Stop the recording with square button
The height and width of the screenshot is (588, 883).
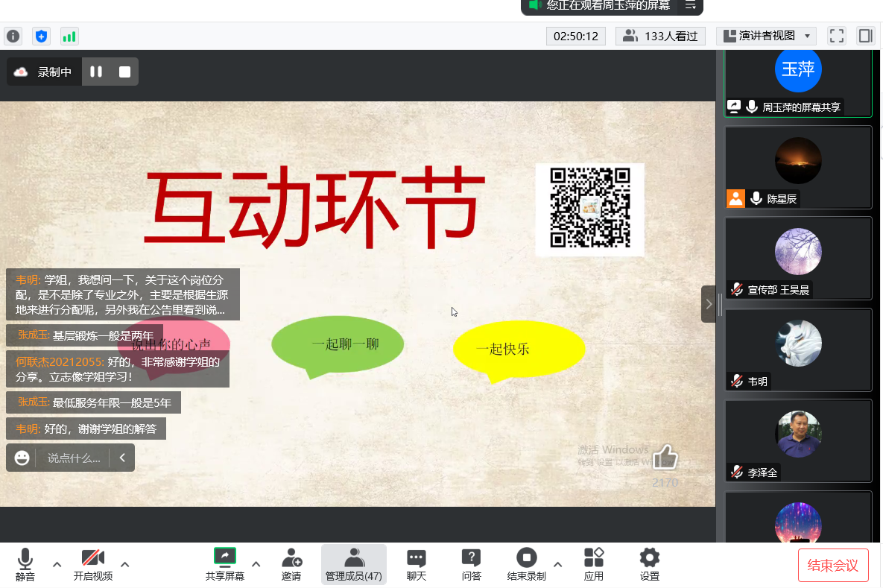coord(124,72)
